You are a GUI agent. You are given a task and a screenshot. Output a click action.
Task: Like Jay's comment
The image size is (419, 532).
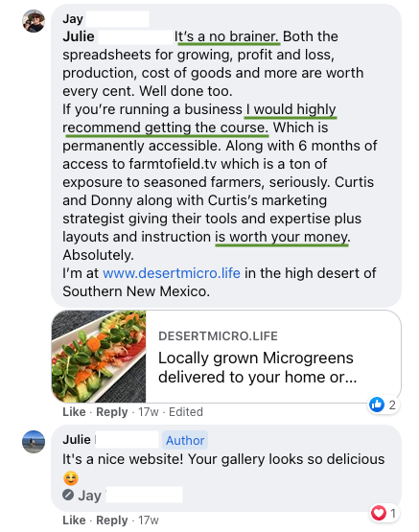pos(74,412)
